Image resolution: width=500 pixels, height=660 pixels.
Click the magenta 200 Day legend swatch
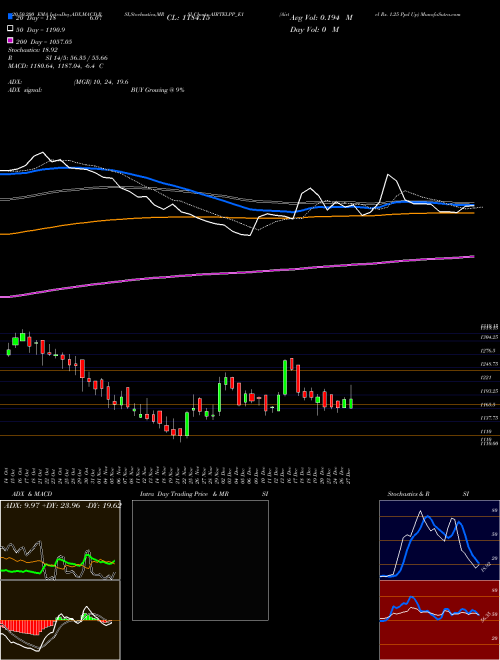[x=10, y=40]
